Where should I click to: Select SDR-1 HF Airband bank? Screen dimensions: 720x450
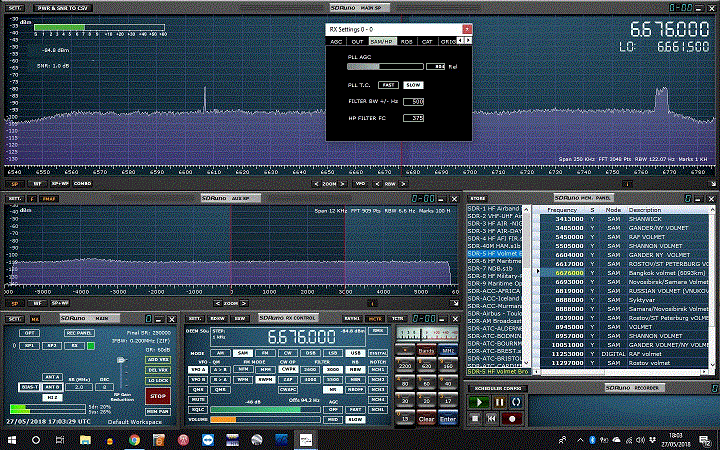[494, 208]
